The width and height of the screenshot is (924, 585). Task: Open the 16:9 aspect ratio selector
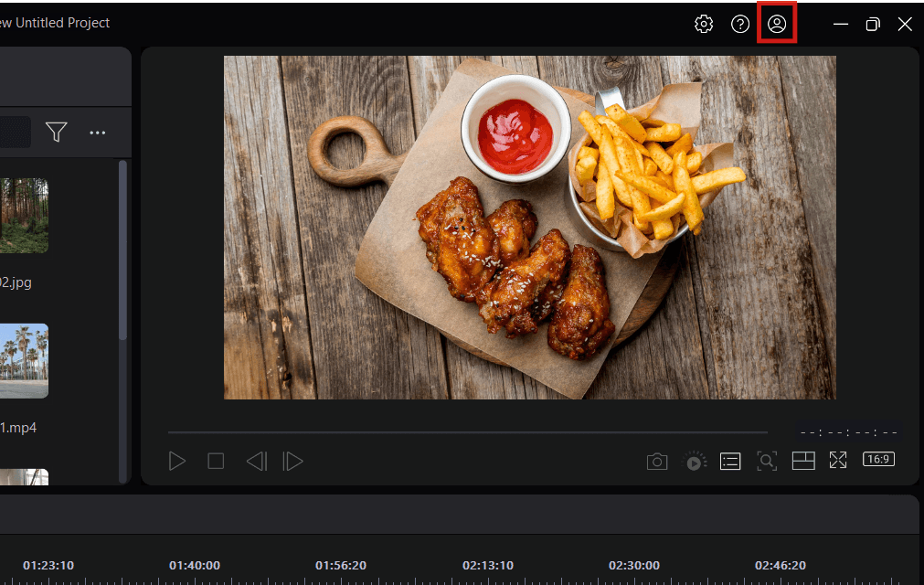click(878, 460)
